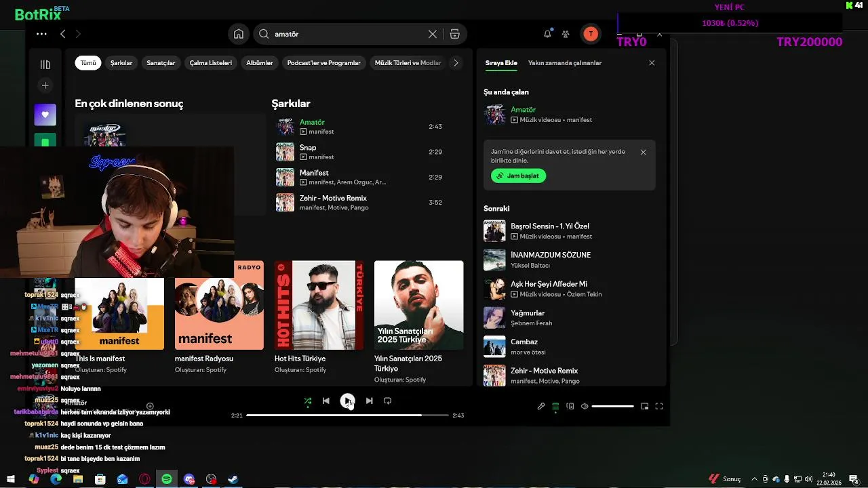Switch to the Sıraya Ekle tab
Screen dimensions: 868x488
pos(501,63)
